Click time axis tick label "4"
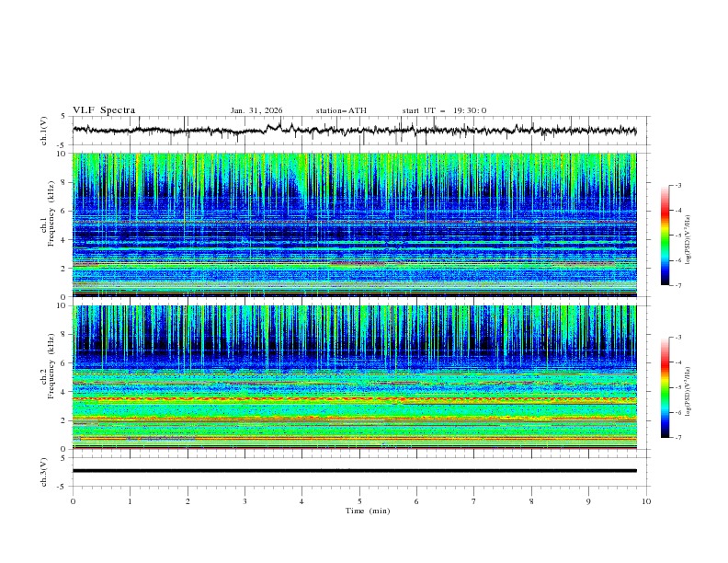 [301, 501]
